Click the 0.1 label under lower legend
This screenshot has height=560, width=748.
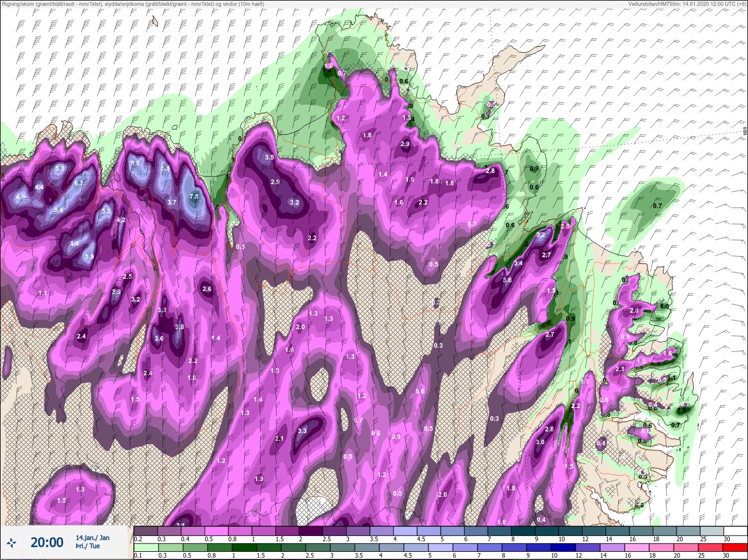(x=138, y=556)
